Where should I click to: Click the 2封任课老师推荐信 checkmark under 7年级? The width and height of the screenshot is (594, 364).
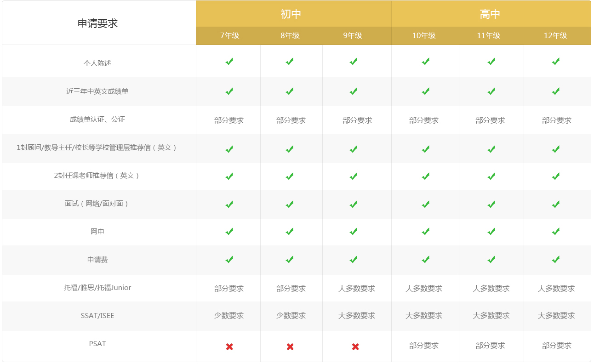tap(229, 176)
